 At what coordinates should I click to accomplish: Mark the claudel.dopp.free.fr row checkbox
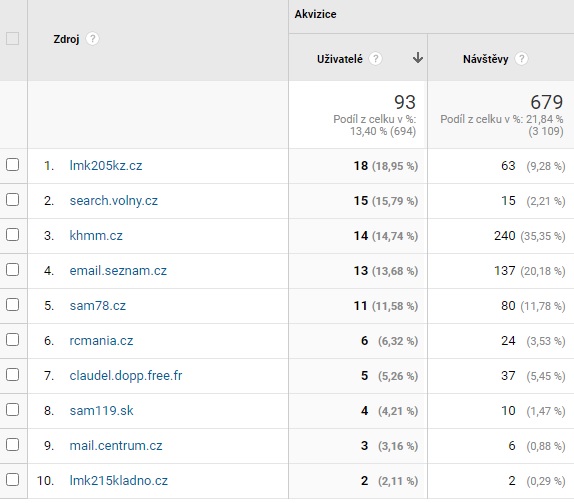[x=12, y=375]
